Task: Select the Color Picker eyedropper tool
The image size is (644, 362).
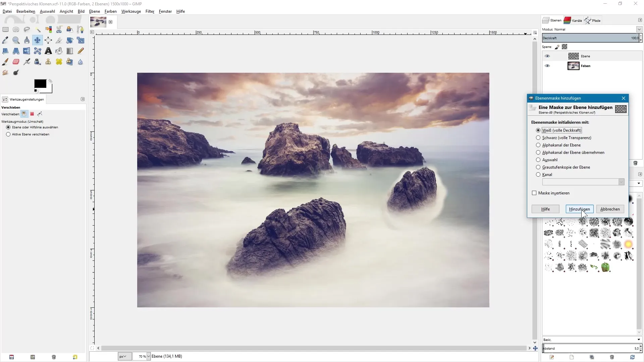Action: click(5, 40)
